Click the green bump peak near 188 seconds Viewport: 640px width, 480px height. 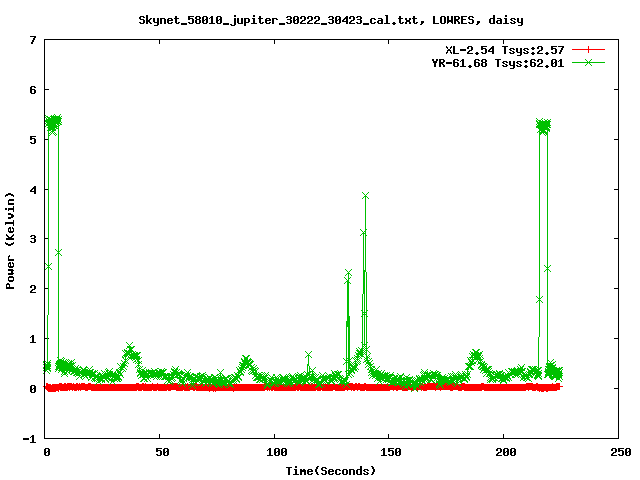coord(476,352)
